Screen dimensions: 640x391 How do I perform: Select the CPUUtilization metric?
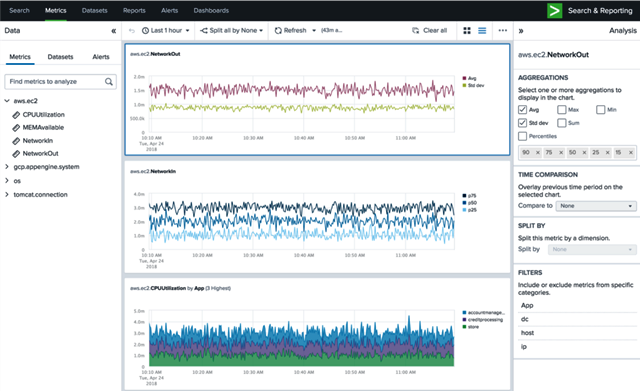pos(44,115)
